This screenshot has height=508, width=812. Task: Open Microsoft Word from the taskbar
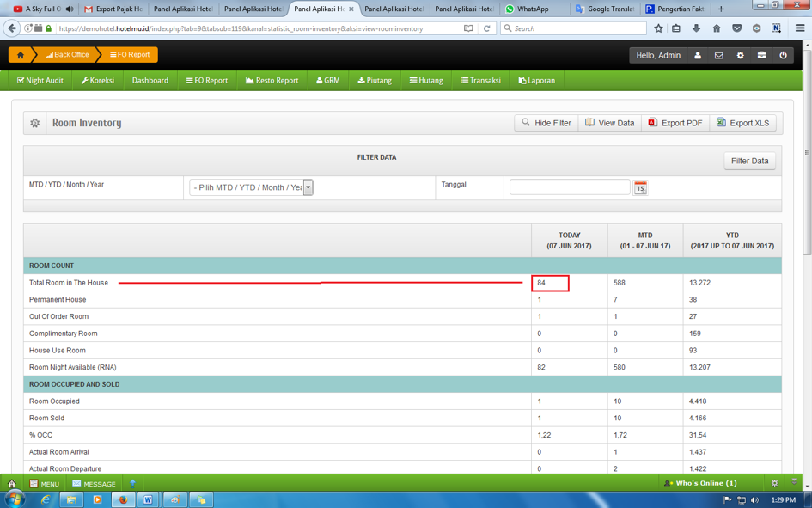[148, 499]
